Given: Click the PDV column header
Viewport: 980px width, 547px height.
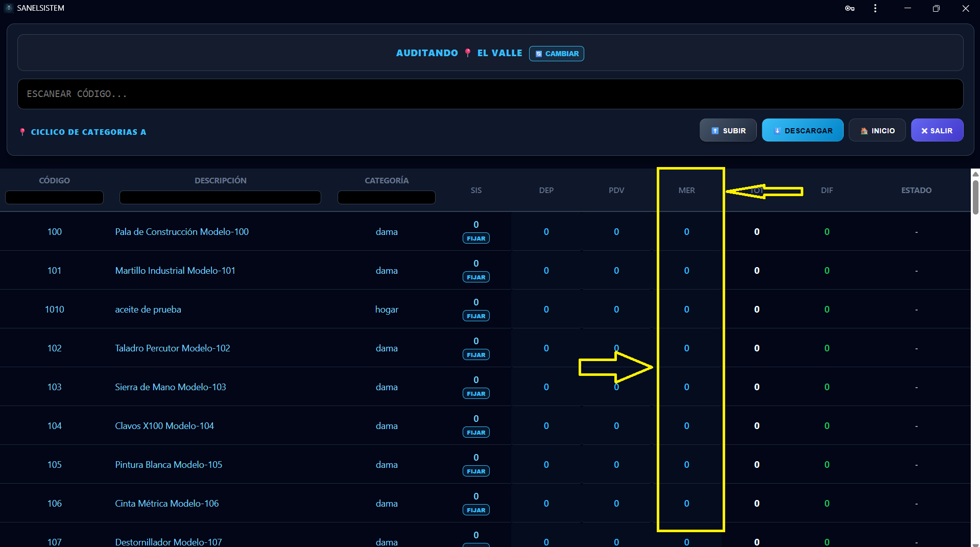Looking at the screenshot, I should tap(616, 191).
